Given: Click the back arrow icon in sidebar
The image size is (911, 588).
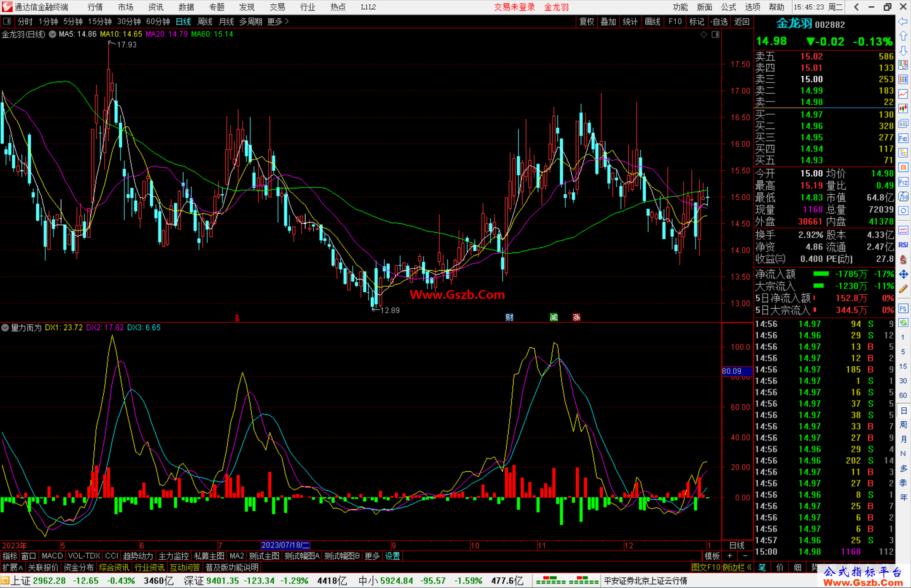Looking at the screenshot, I should 903,21.
